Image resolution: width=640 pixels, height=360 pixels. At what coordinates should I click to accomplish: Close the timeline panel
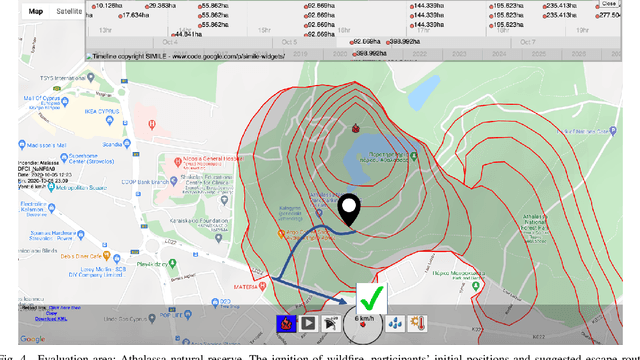pyautogui.click(x=609, y=3)
